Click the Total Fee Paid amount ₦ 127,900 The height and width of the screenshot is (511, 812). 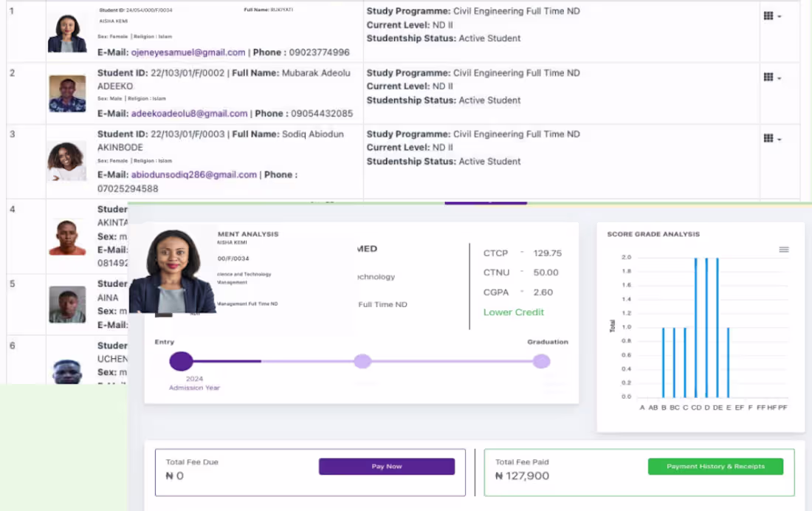pos(522,476)
